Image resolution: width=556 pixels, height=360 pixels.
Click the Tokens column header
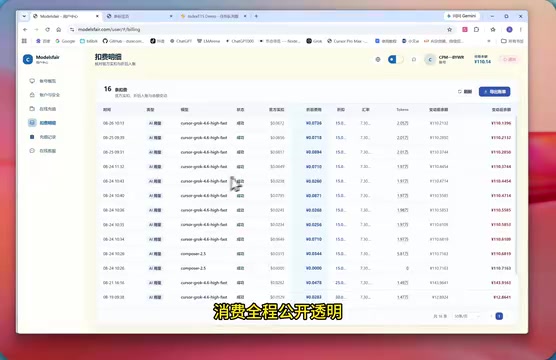[402, 110]
